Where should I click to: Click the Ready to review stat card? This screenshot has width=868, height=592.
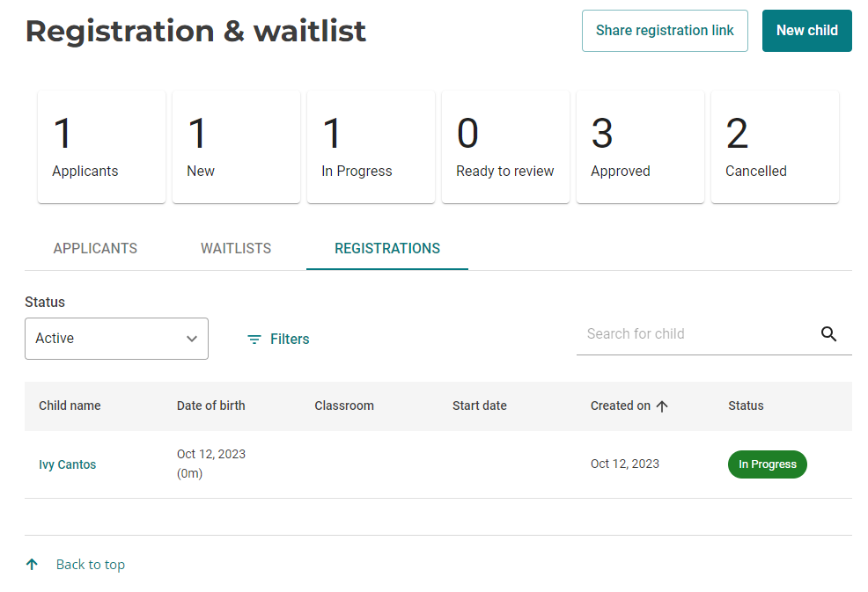tap(505, 146)
